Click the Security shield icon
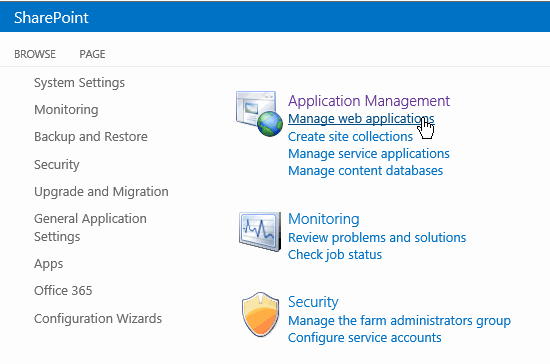Screen dimensions: 550x364 (260, 314)
